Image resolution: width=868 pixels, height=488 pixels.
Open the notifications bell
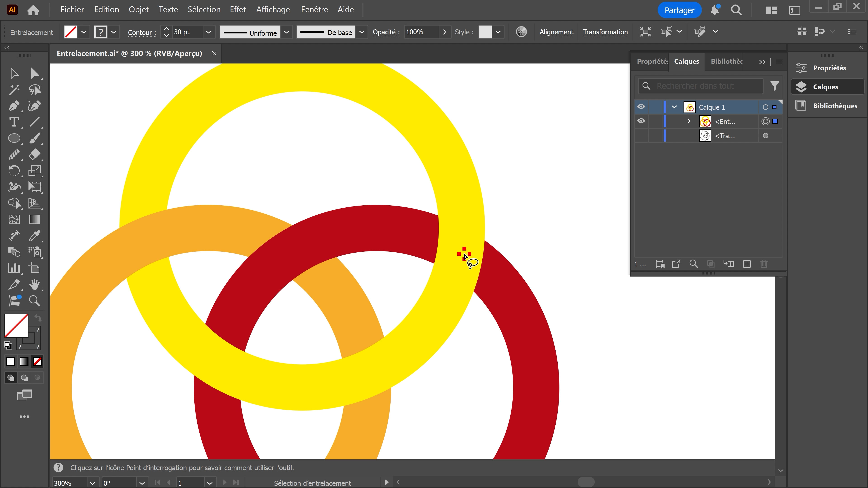(x=715, y=10)
